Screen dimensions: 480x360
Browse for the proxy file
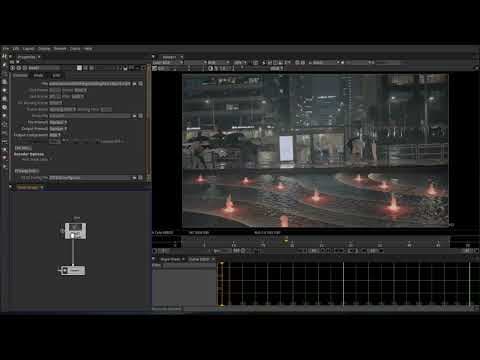pyautogui.click(x=134, y=116)
